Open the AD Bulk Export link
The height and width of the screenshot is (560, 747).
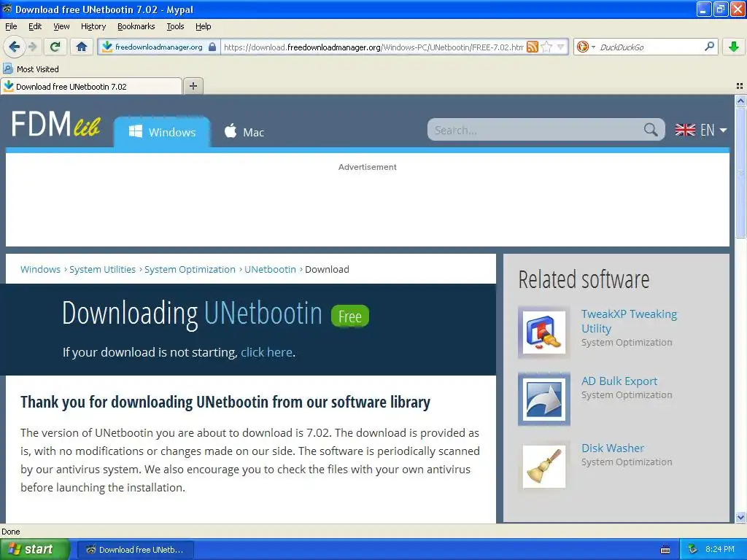coord(619,381)
